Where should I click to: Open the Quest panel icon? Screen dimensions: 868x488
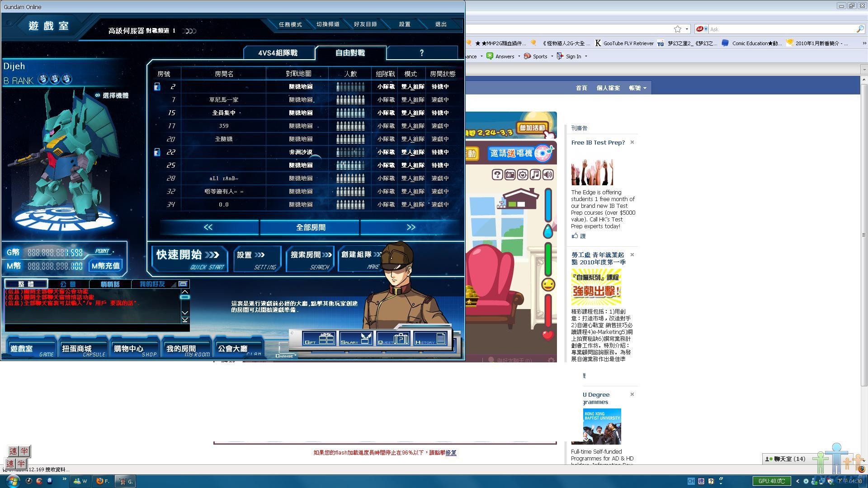tap(393, 338)
